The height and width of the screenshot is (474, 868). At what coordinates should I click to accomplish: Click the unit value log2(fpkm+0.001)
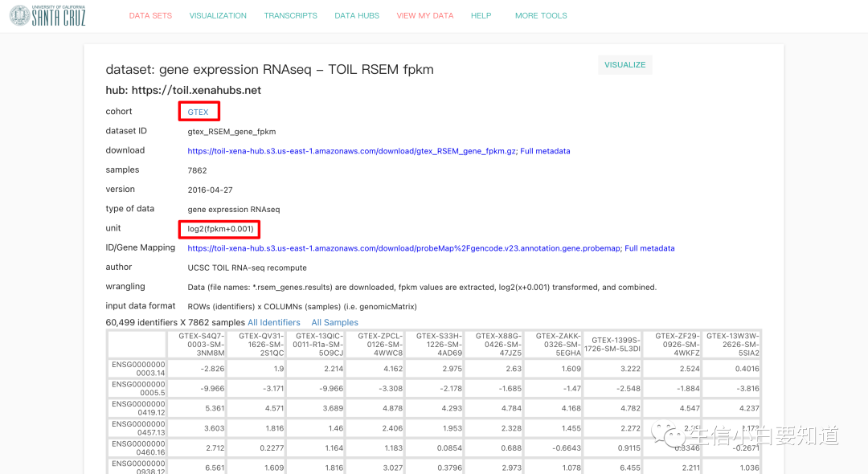(220, 229)
